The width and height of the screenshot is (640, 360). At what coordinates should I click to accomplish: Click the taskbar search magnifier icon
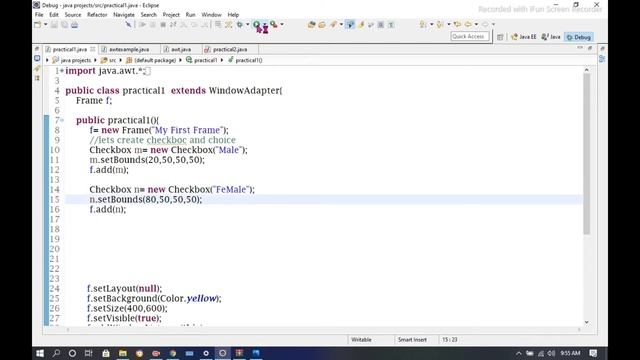tap(56, 353)
